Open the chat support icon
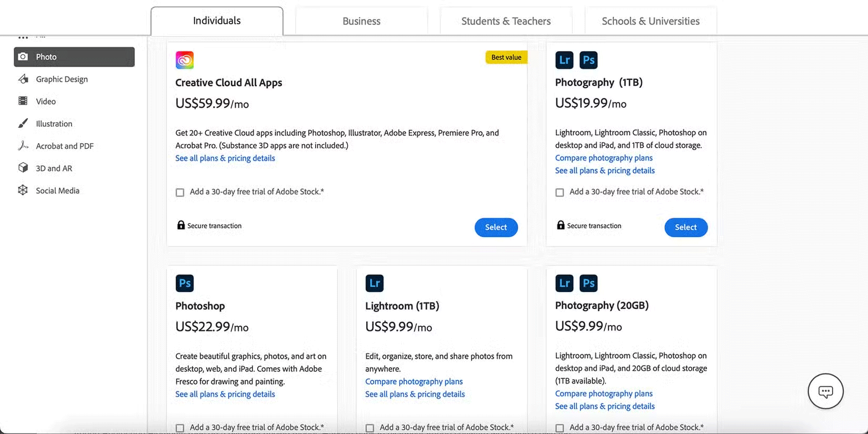This screenshot has width=868, height=434. pos(825,391)
